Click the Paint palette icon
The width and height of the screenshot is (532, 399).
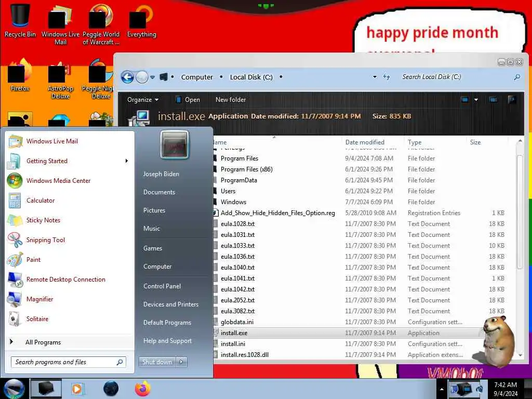(x=15, y=260)
